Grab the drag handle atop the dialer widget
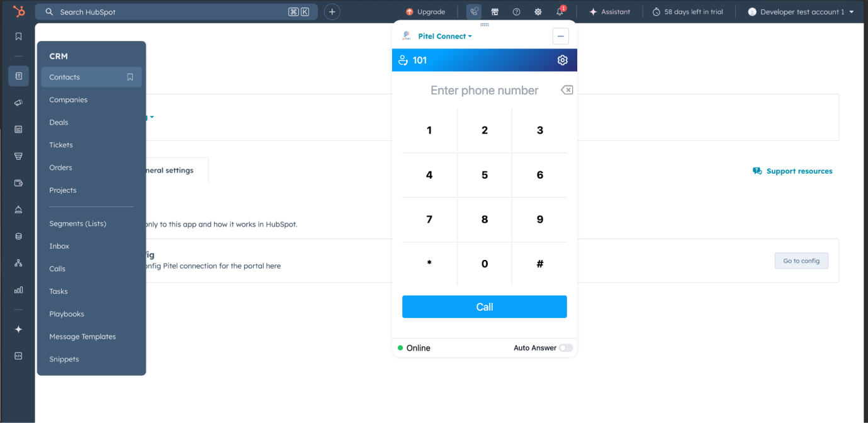This screenshot has height=423, width=868. click(485, 25)
